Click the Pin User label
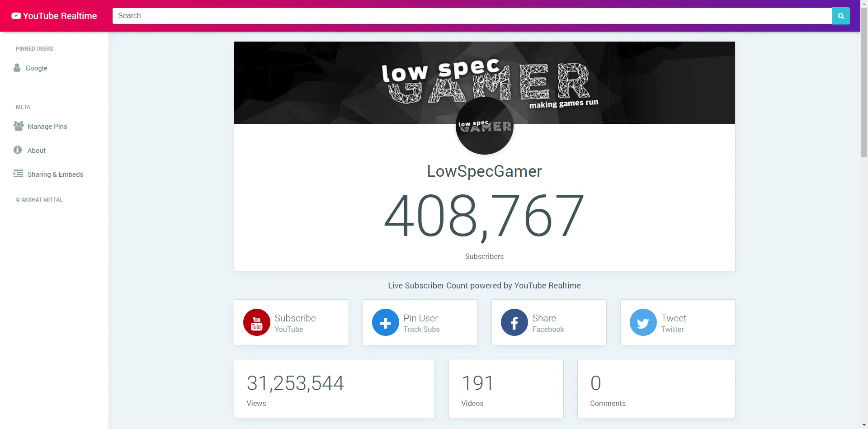The width and height of the screenshot is (868, 429). (x=421, y=318)
